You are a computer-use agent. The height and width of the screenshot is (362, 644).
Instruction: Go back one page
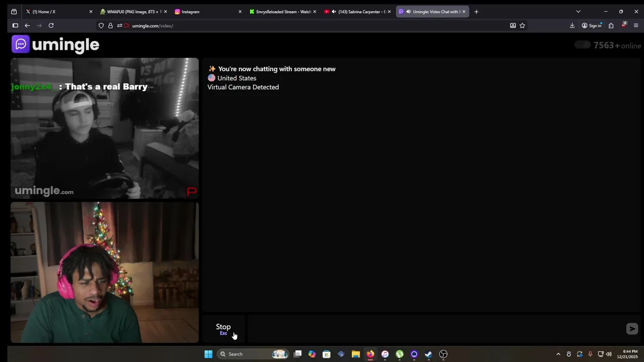[x=27, y=26]
